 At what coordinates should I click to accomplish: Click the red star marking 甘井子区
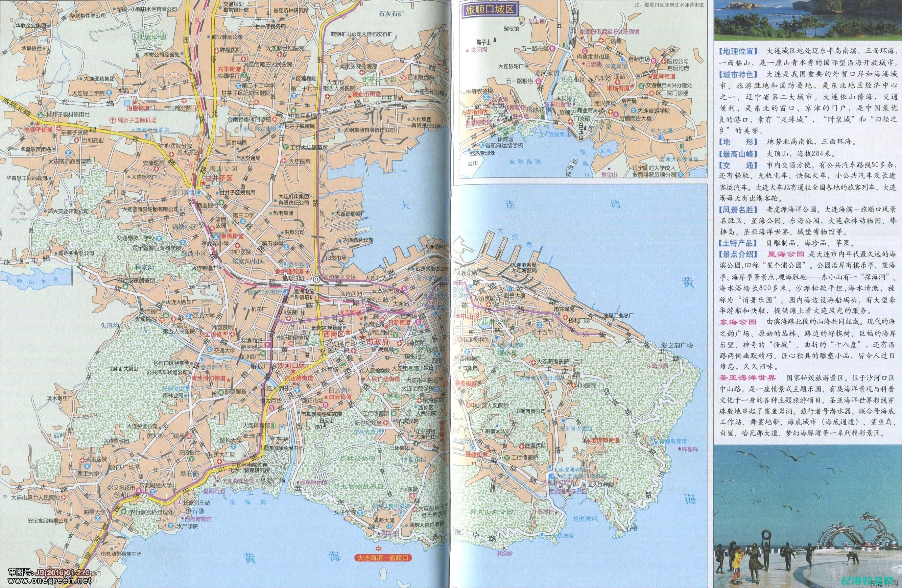pos(204,183)
